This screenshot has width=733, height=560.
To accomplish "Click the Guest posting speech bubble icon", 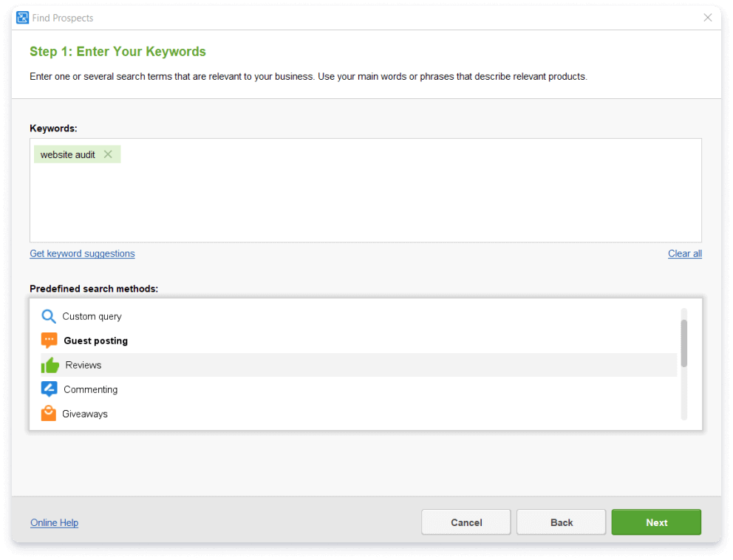I will 49,341.
